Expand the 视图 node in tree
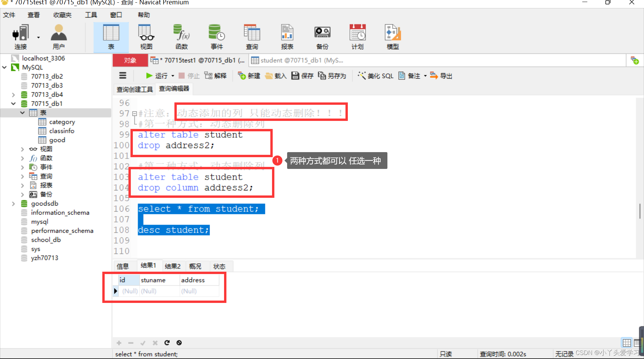644x359 pixels. pyautogui.click(x=22, y=149)
